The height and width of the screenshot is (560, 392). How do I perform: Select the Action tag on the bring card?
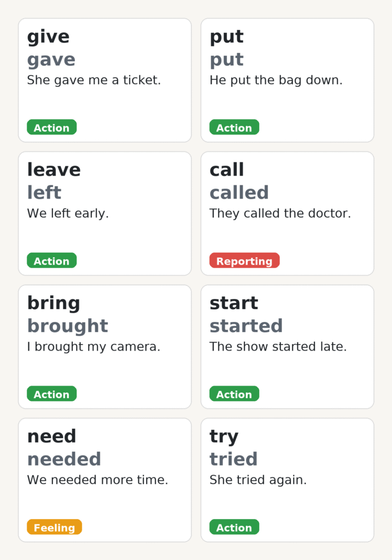pos(51,394)
